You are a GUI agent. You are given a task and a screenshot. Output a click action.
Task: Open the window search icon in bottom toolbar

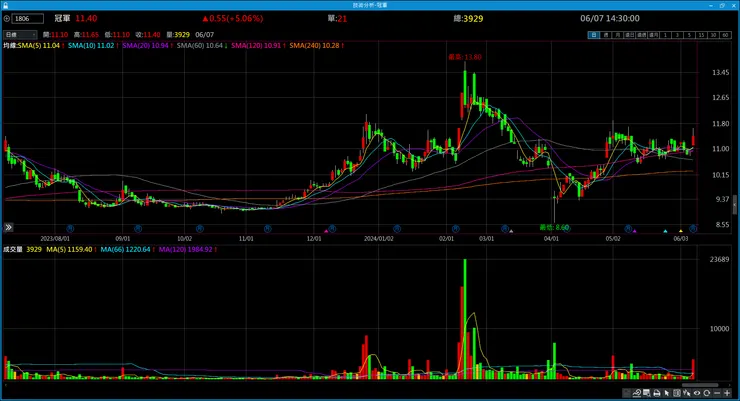pyautogui.click(x=647, y=393)
